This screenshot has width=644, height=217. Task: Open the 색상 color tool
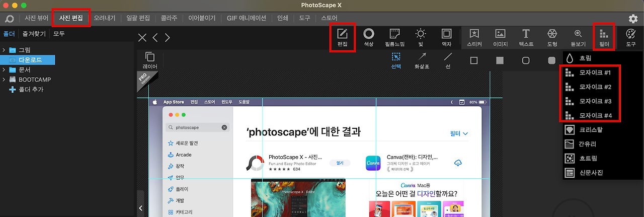[x=369, y=38]
